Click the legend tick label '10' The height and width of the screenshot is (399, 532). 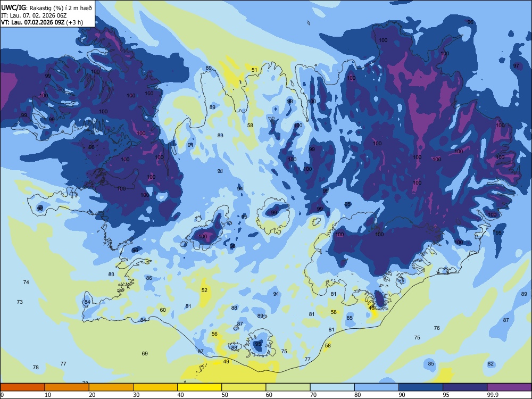tap(48, 395)
